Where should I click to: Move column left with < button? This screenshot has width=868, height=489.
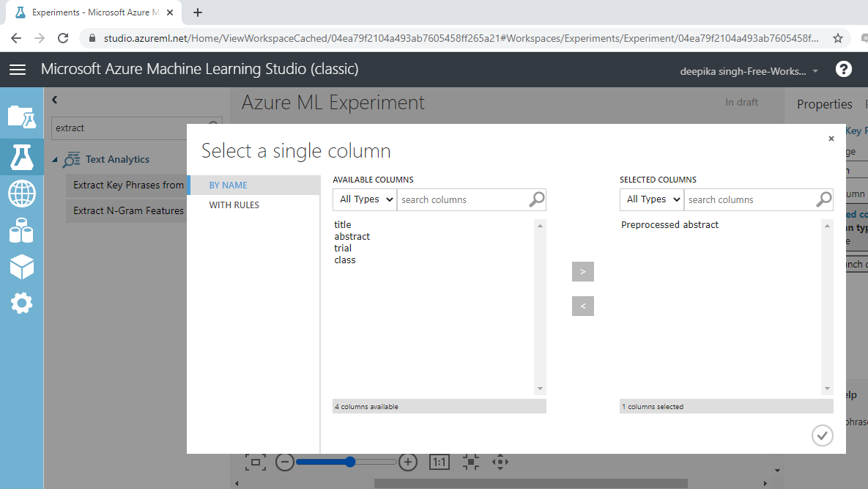tap(583, 306)
